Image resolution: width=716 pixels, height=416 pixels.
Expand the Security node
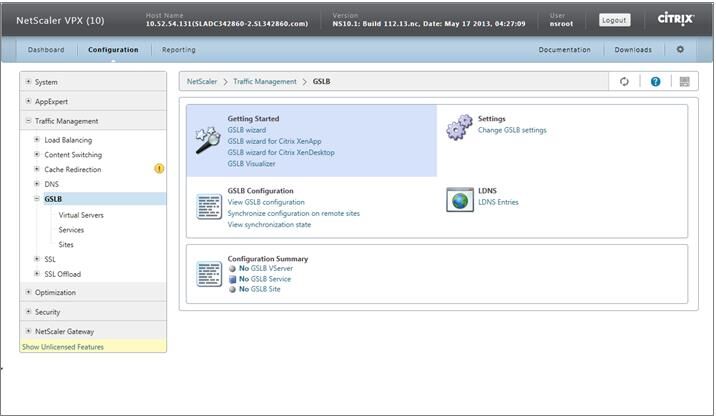28,311
